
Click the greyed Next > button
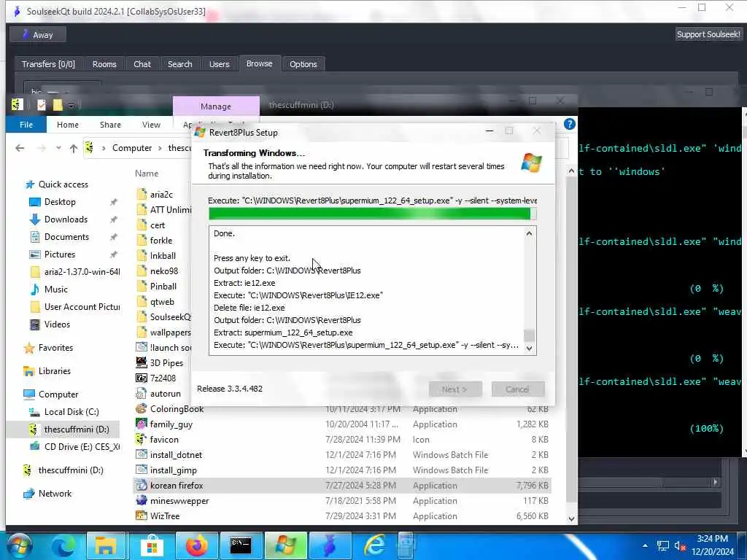pyautogui.click(x=455, y=389)
